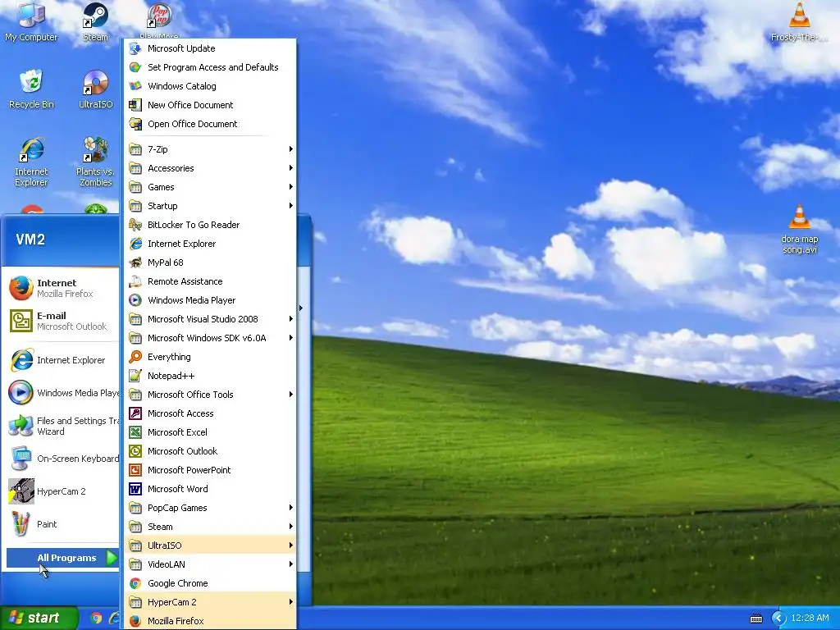Expand the UltraISO program folder

(210, 546)
